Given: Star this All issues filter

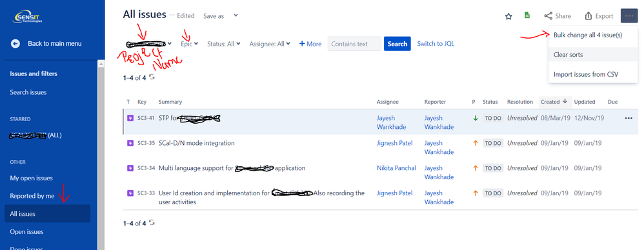Looking at the screenshot, I should click(508, 16).
